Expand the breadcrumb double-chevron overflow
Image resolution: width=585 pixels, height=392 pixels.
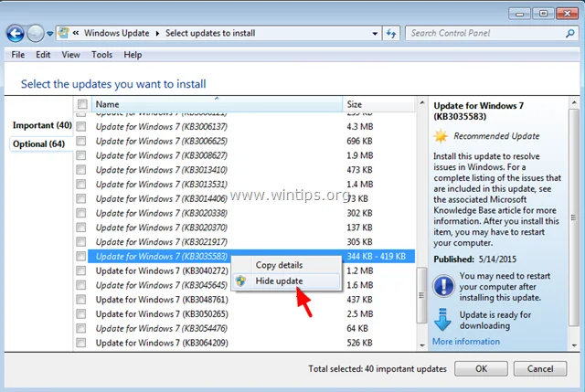coord(78,34)
